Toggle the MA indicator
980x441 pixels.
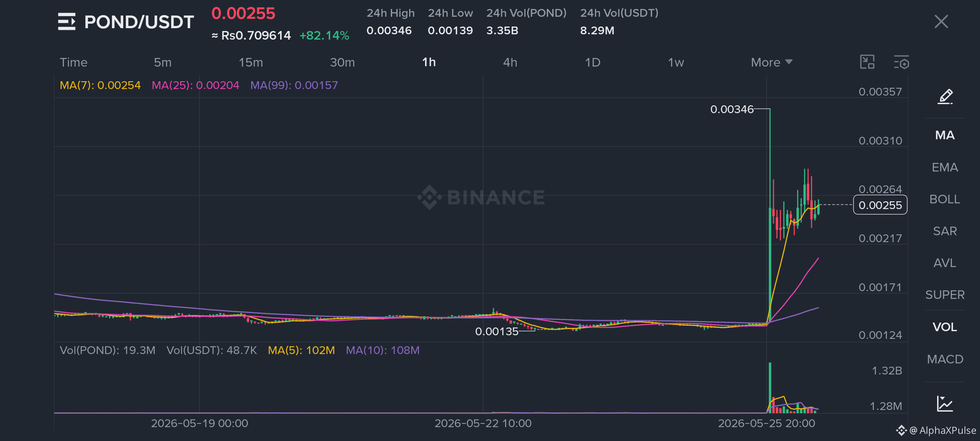point(945,135)
